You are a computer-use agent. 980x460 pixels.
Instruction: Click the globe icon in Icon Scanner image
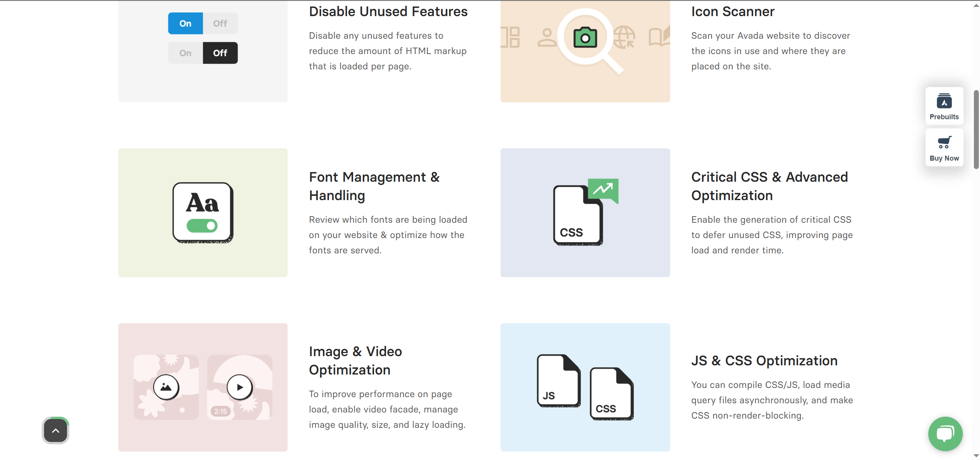624,37
